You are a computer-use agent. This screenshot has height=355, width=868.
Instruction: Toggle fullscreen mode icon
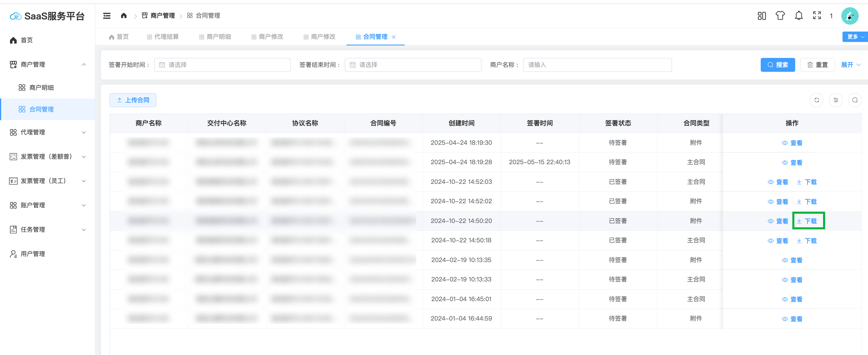[x=817, y=15]
